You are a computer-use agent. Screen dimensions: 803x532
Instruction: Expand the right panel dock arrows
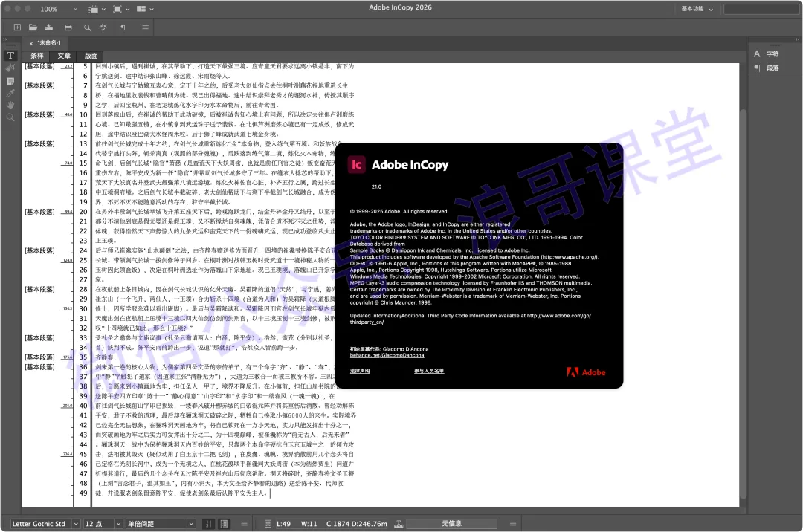point(797,39)
